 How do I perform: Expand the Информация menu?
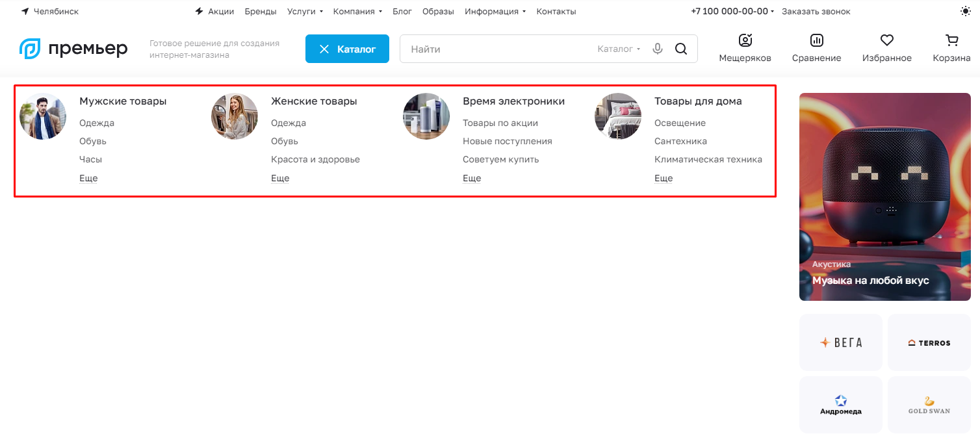pos(495,12)
